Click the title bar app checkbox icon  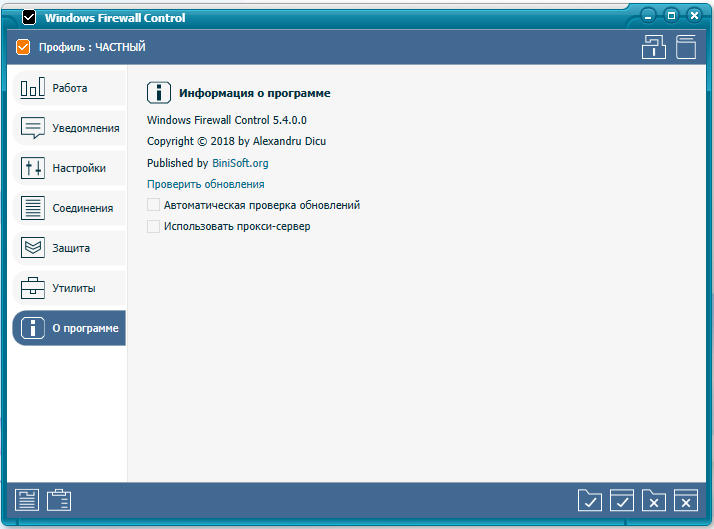29,18
